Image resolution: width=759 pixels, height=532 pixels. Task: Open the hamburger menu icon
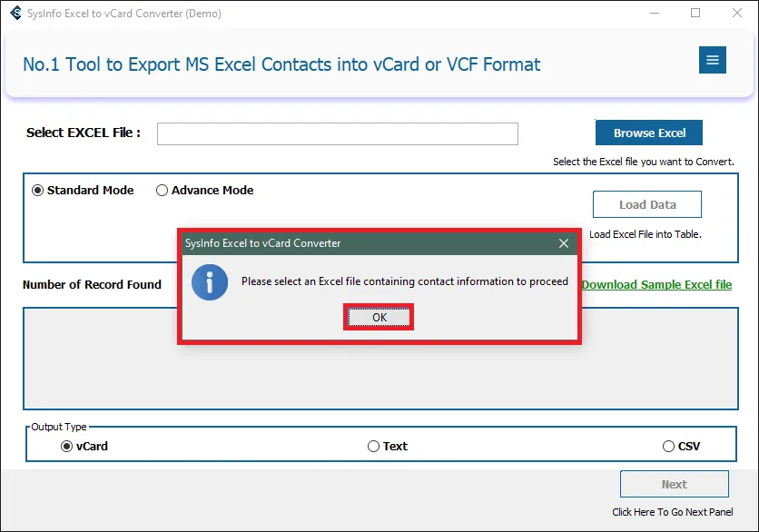tap(712, 60)
